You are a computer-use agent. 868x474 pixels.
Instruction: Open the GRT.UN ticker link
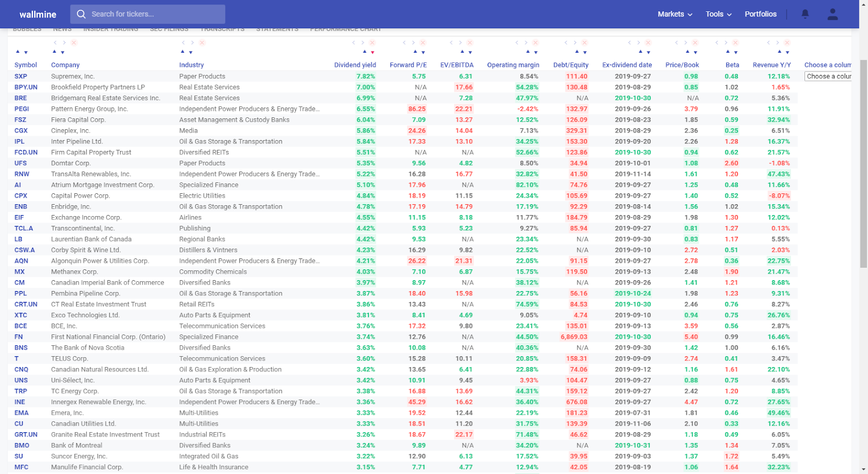click(x=26, y=435)
